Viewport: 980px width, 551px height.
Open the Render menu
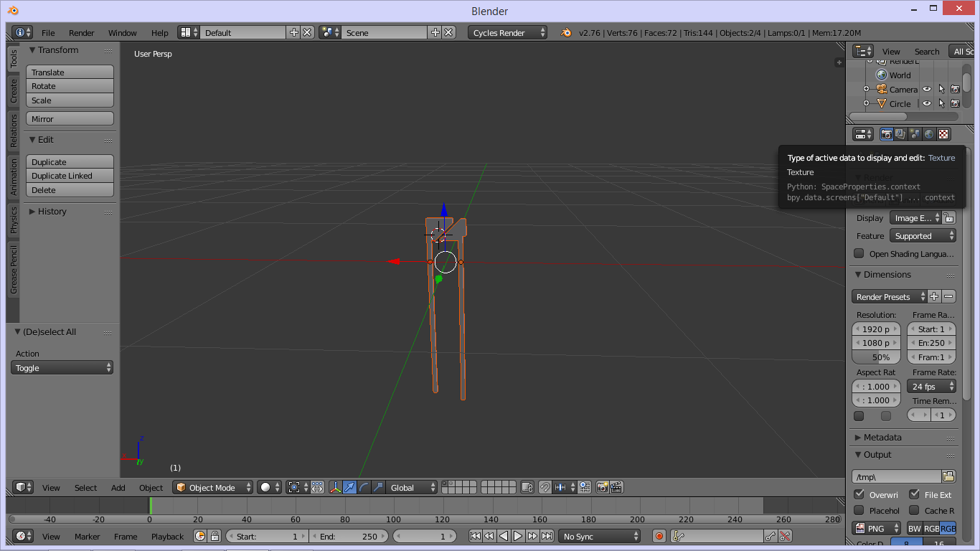click(x=82, y=32)
